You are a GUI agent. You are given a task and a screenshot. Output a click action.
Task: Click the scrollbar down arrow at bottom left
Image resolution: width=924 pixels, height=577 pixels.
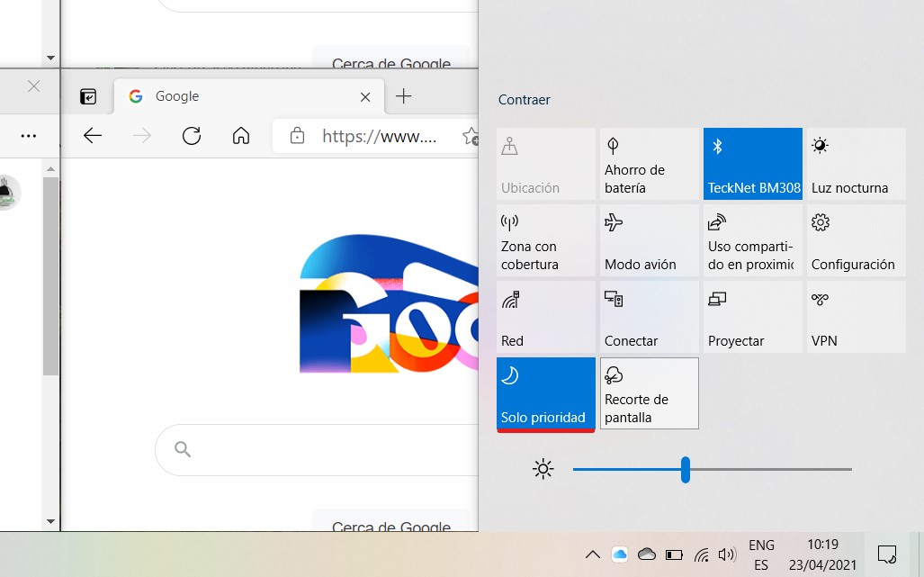coord(50,521)
